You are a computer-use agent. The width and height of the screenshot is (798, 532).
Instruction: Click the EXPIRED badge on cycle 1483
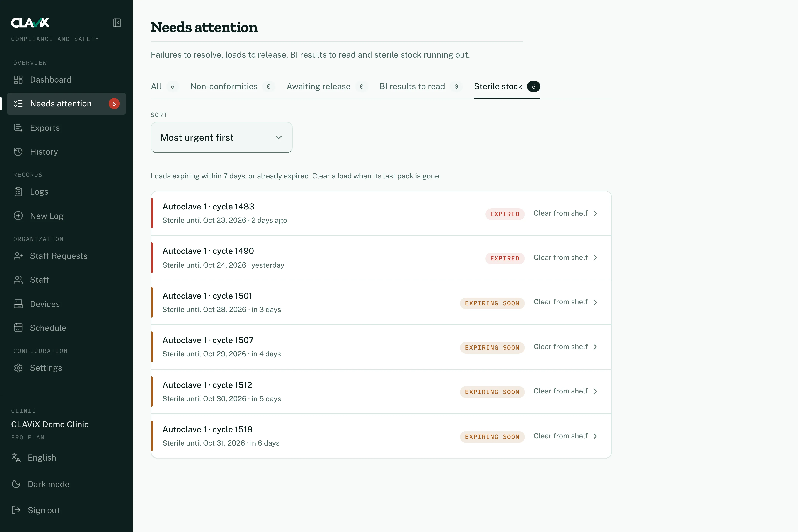click(505, 214)
